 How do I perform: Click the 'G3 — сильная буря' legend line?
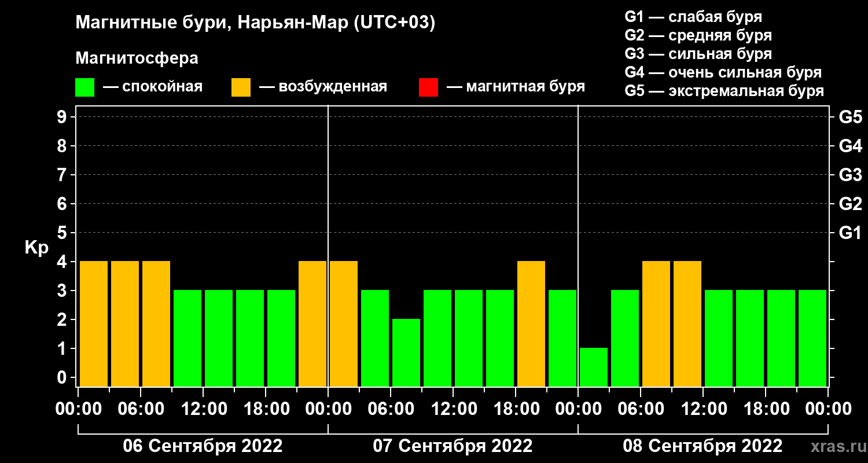click(x=698, y=54)
